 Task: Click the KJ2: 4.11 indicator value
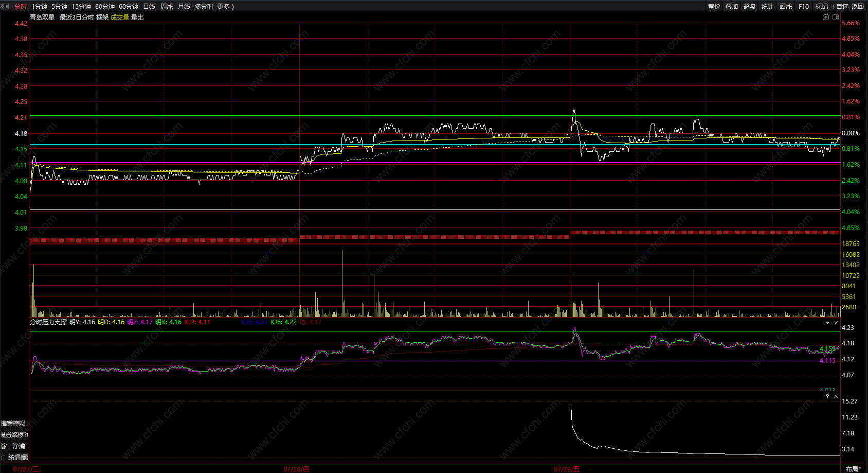click(x=197, y=322)
